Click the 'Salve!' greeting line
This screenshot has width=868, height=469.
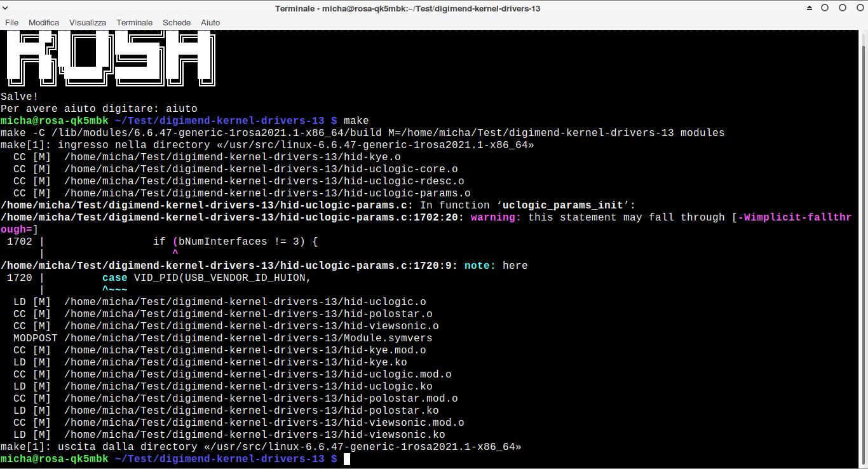pyautogui.click(x=20, y=97)
